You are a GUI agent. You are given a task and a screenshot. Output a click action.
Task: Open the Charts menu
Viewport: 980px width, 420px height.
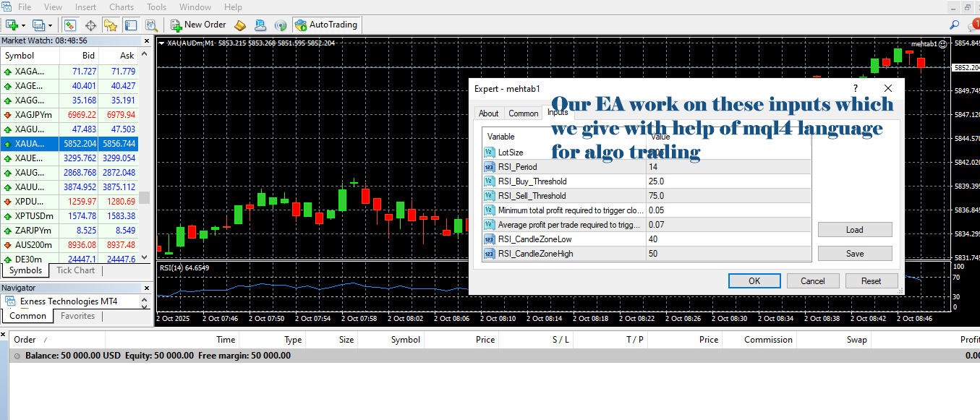[121, 7]
